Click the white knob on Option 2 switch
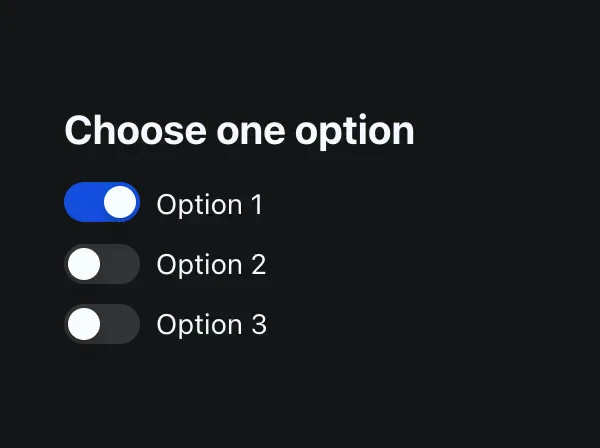 84,264
